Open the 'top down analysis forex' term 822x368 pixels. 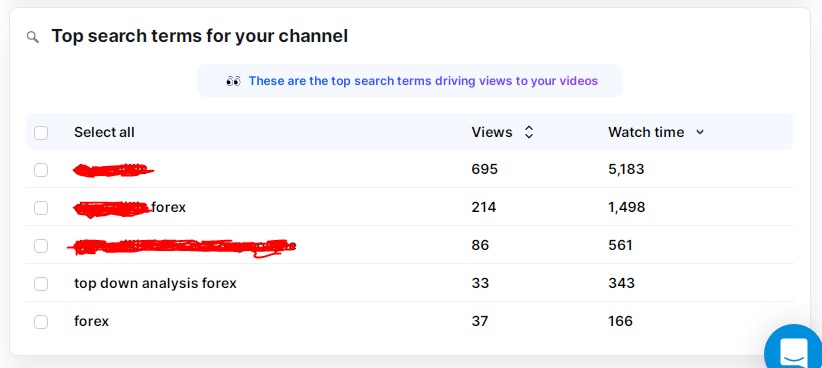pyautogui.click(x=155, y=284)
